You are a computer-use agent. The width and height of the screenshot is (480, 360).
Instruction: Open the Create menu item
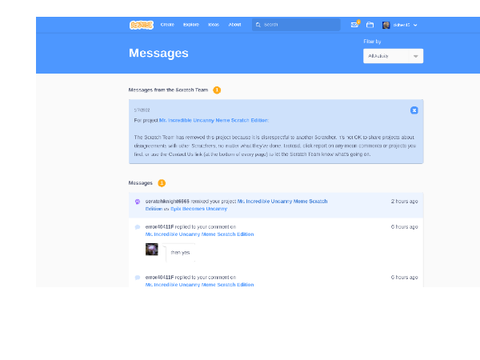(167, 25)
